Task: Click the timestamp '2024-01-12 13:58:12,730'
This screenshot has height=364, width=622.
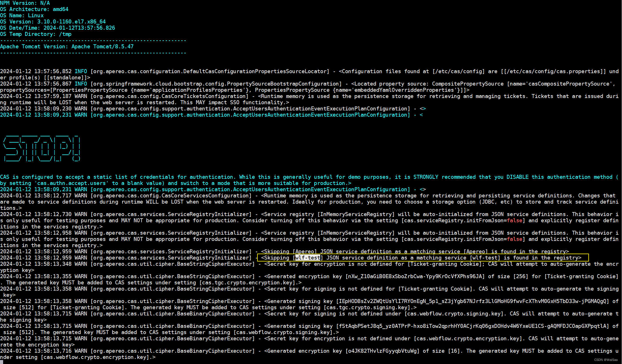Action: point(36,214)
